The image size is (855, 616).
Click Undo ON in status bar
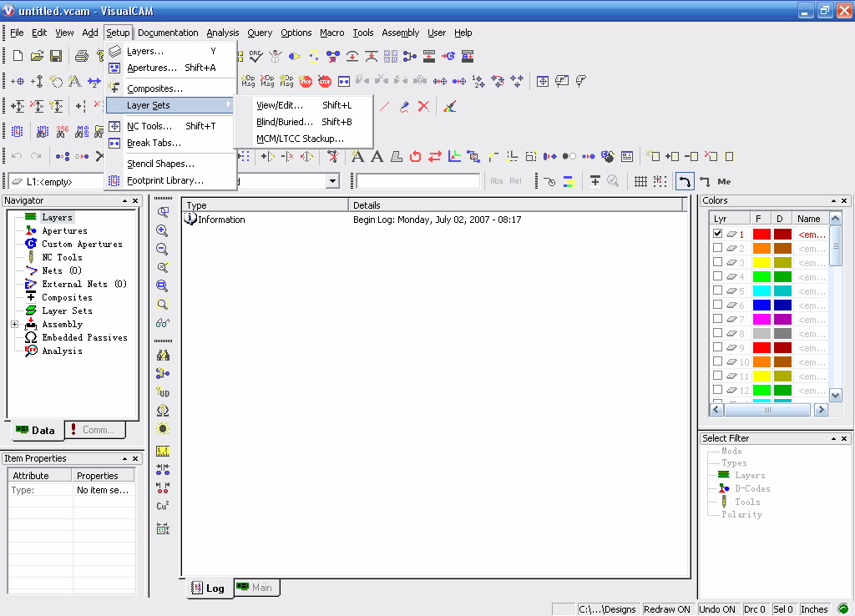717,609
